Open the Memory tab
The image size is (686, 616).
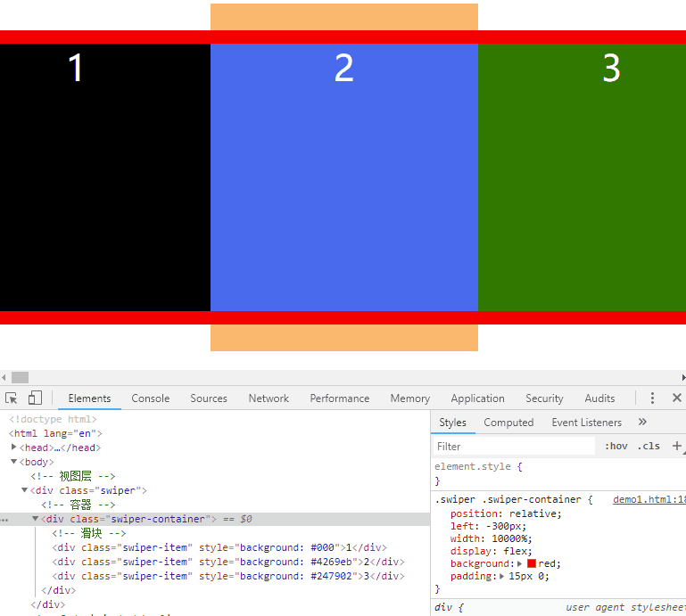pyautogui.click(x=410, y=398)
